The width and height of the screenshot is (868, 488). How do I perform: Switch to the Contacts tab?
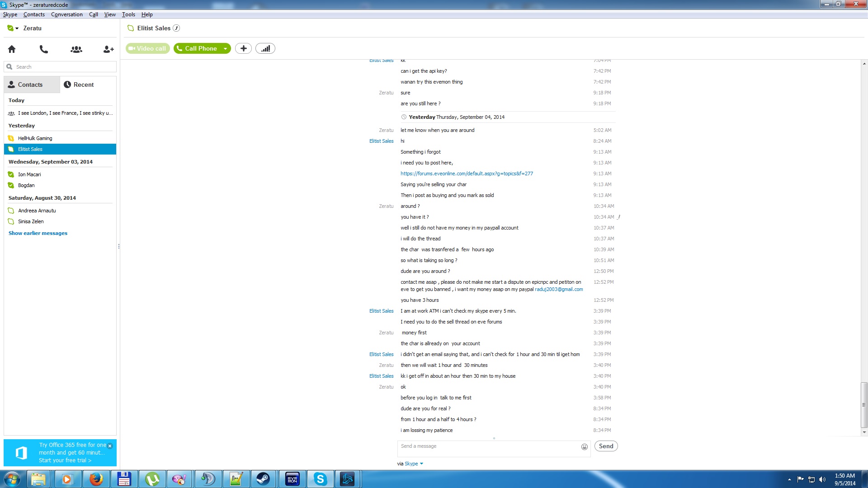click(x=32, y=84)
